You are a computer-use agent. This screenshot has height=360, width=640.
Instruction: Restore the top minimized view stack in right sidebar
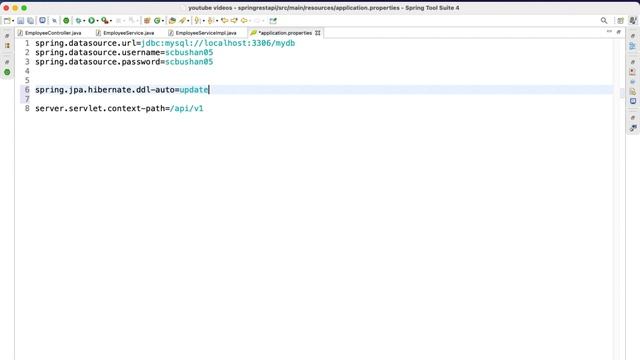(x=633, y=36)
